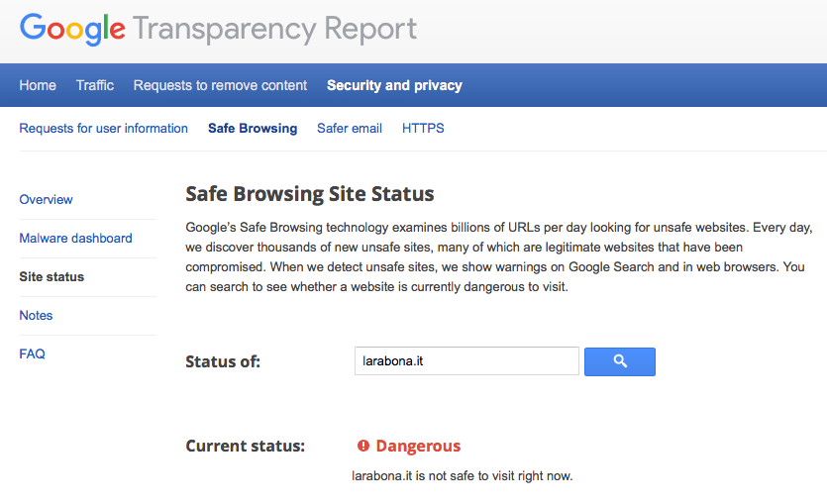This screenshot has width=827, height=504.
Task: Open Requests for user information tab
Action: tap(103, 128)
